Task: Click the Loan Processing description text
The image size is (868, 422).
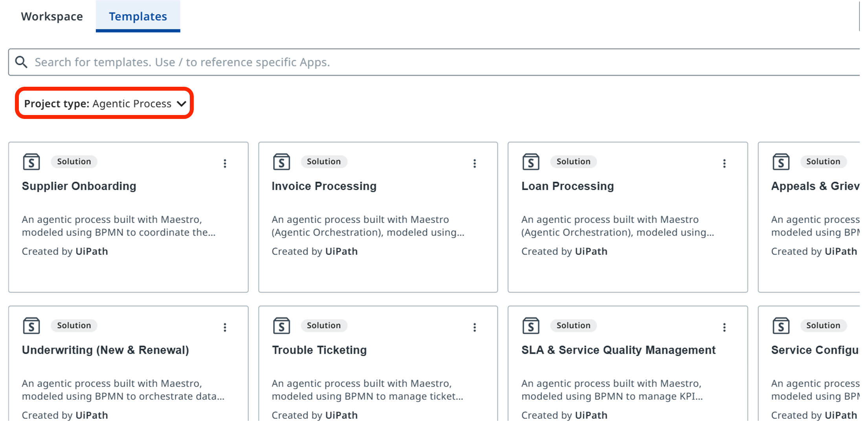Action: pyautogui.click(x=618, y=226)
